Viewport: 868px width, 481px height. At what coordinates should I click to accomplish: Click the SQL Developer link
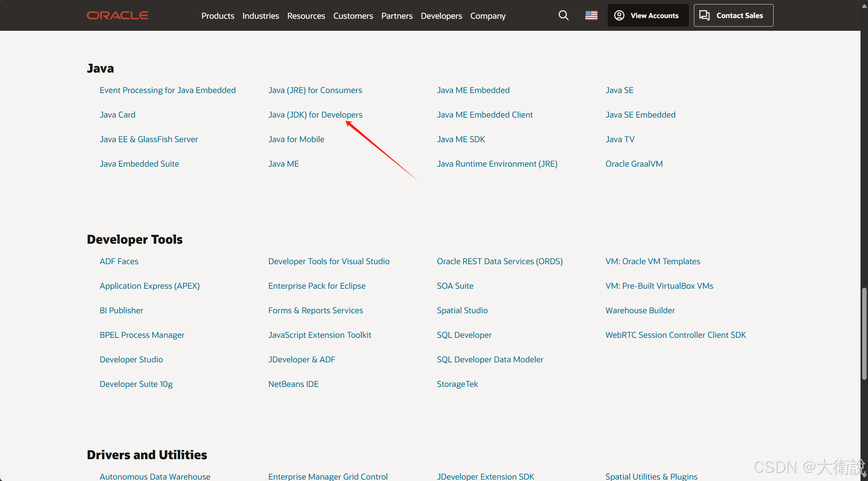tap(464, 335)
